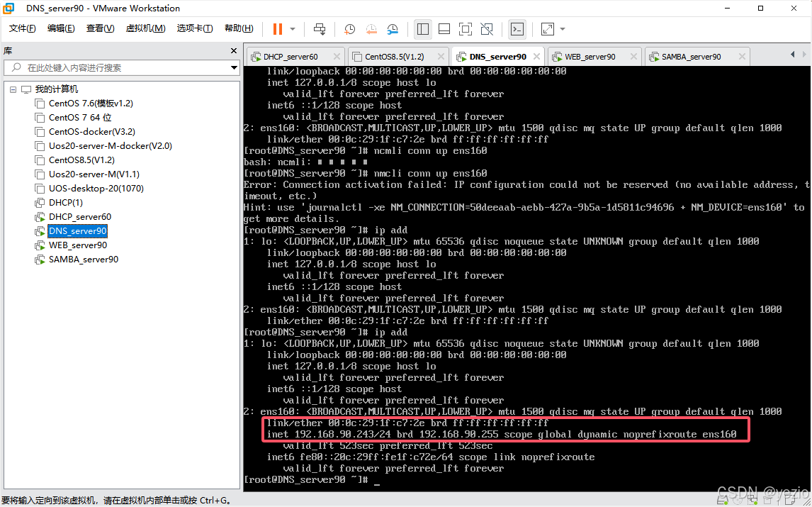Close the SAMBA_server90 tab
The height and width of the screenshot is (507, 812).
click(742, 57)
